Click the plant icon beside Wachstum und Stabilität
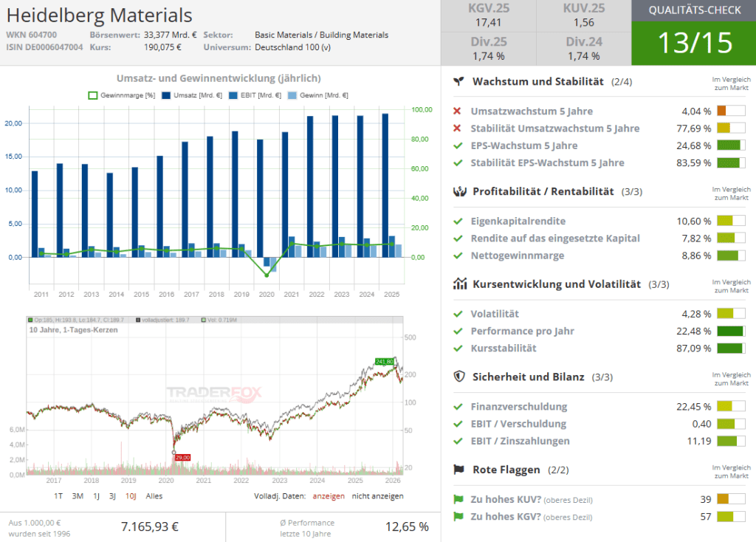 pos(458,81)
